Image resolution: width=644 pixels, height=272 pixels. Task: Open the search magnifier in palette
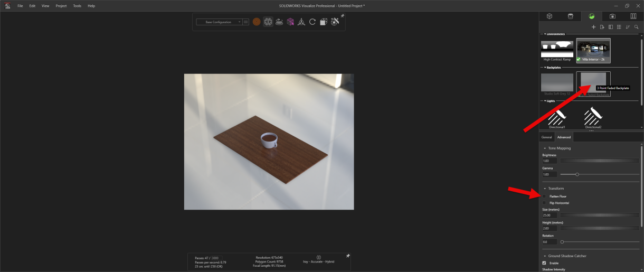pyautogui.click(x=636, y=27)
